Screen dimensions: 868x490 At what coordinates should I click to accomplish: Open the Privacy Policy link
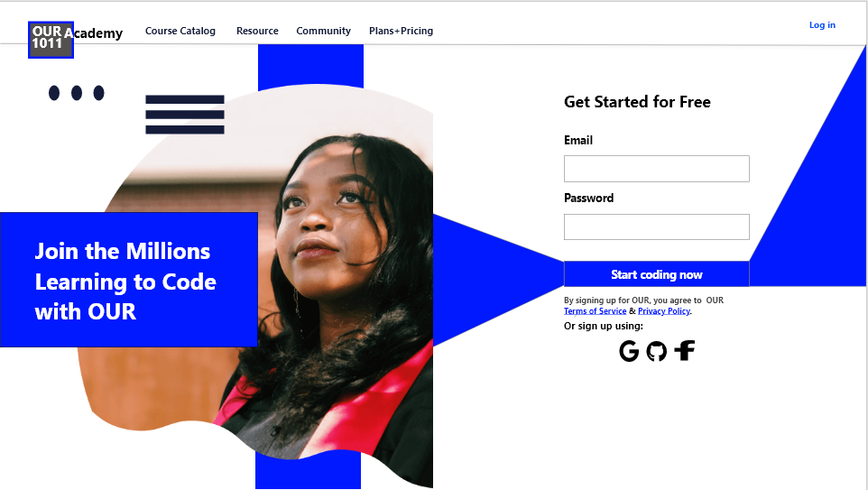click(x=664, y=311)
